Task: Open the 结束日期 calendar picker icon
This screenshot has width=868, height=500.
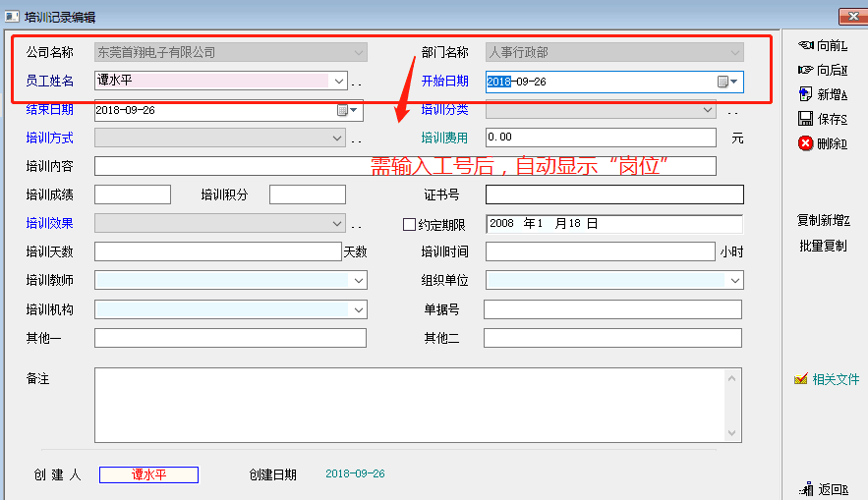Action: (x=343, y=110)
